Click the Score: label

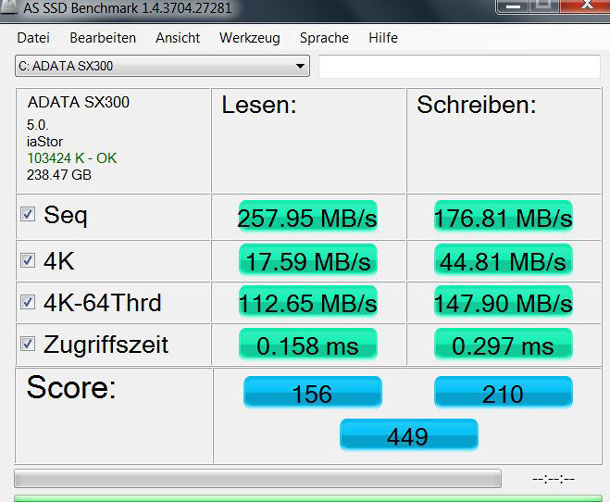coord(71,387)
